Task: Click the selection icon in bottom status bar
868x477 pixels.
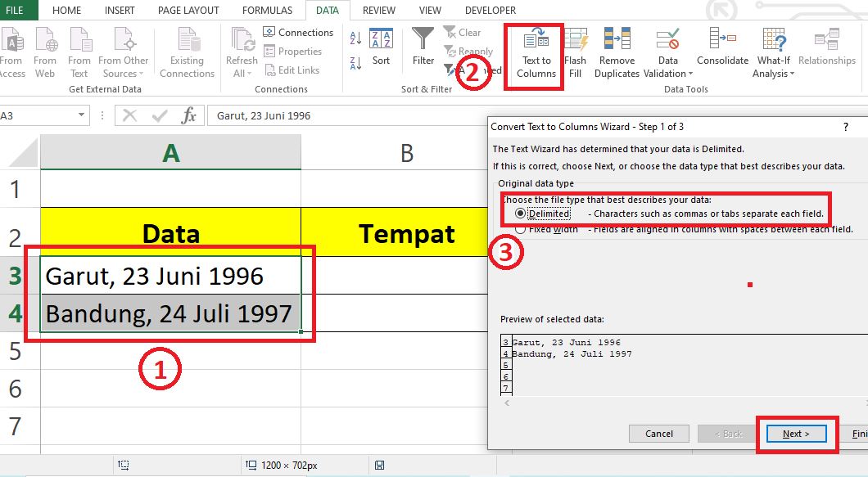Action: click(x=124, y=466)
